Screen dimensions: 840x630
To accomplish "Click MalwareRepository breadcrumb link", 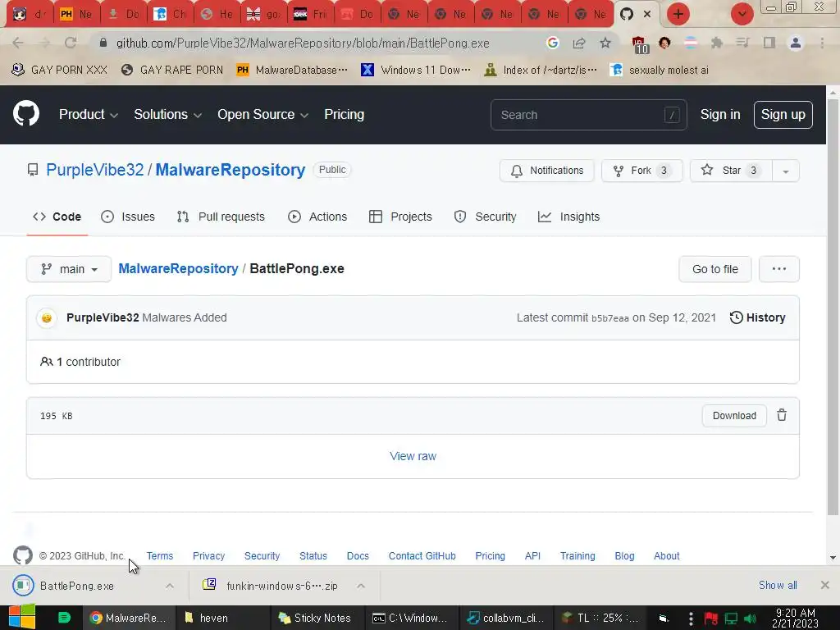I will [178, 268].
